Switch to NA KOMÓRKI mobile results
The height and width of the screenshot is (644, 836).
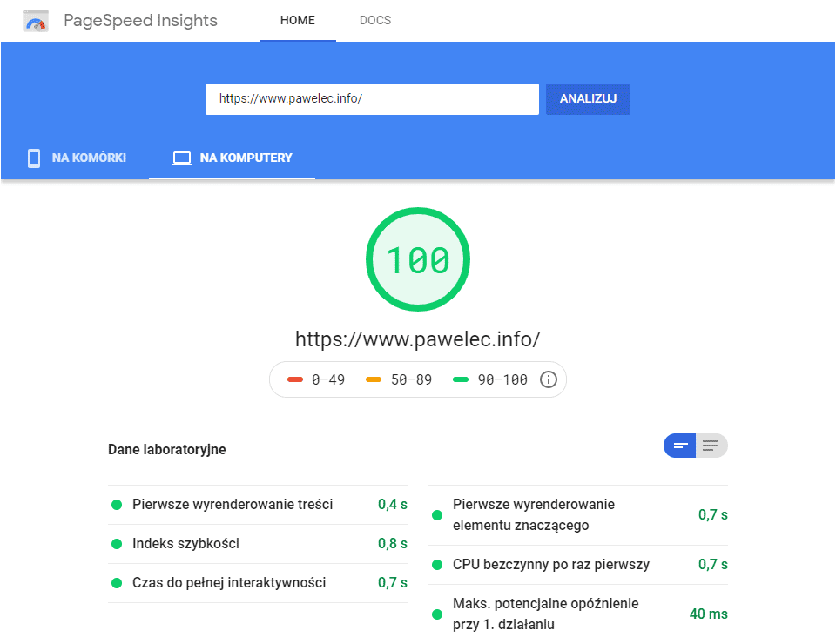point(78,158)
